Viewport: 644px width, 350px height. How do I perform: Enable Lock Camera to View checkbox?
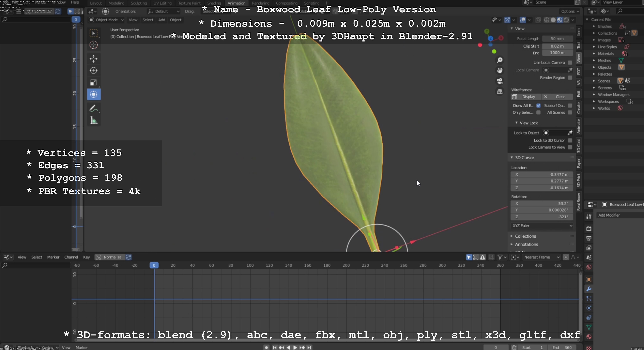(x=570, y=147)
